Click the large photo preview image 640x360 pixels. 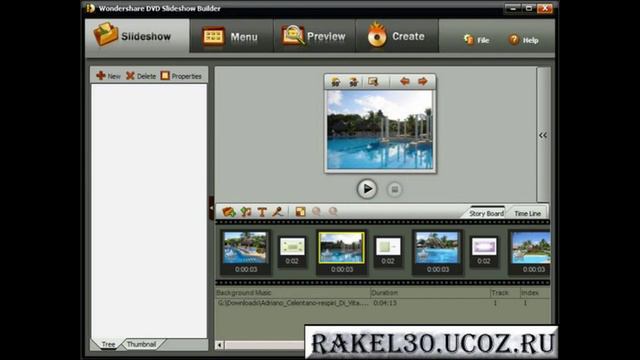tap(380, 130)
